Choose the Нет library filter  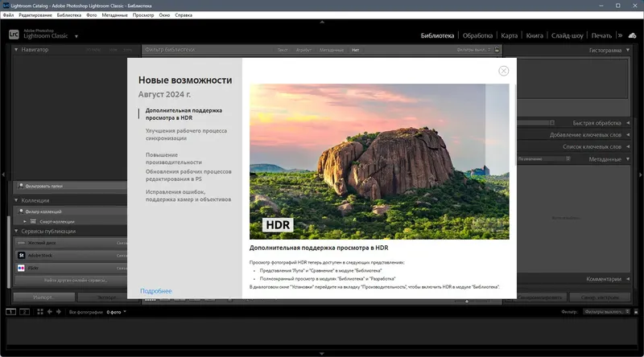pos(355,50)
